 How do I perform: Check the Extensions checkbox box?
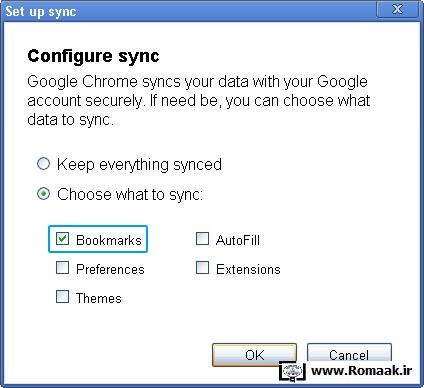pos(202,268)
